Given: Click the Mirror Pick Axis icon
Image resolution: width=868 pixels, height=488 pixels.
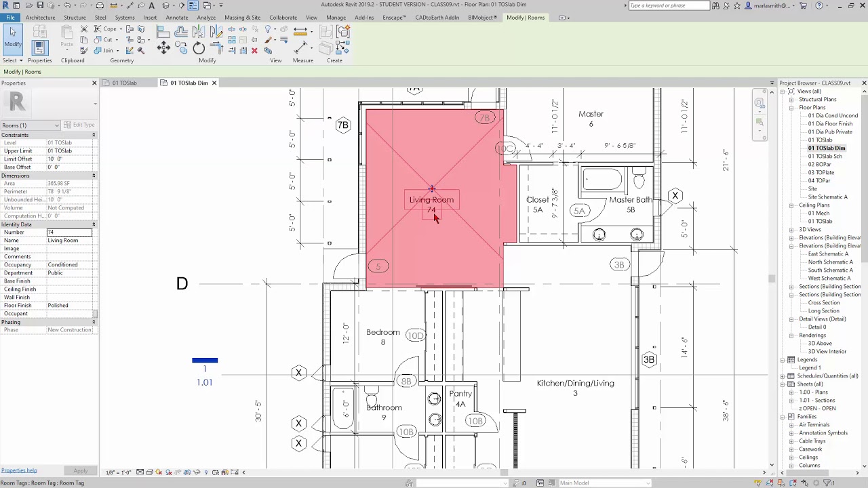Looking at the screenshot, I should click(199, 31).
